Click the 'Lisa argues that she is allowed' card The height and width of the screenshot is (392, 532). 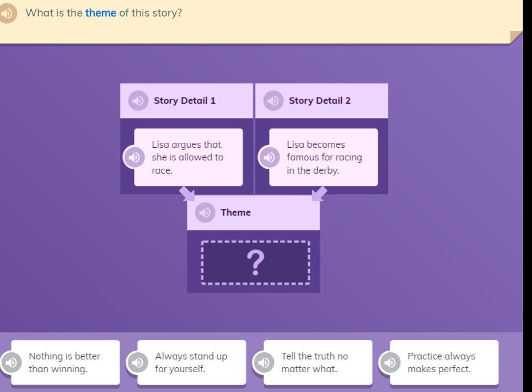pyautogui.click(x=189, y=157)
